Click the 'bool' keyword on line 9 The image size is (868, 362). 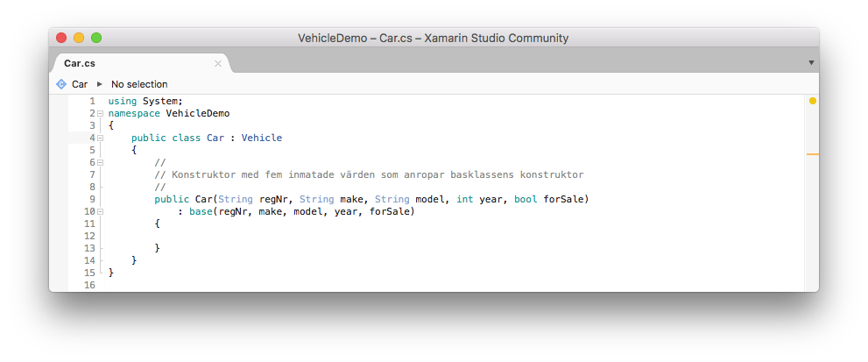526,199
